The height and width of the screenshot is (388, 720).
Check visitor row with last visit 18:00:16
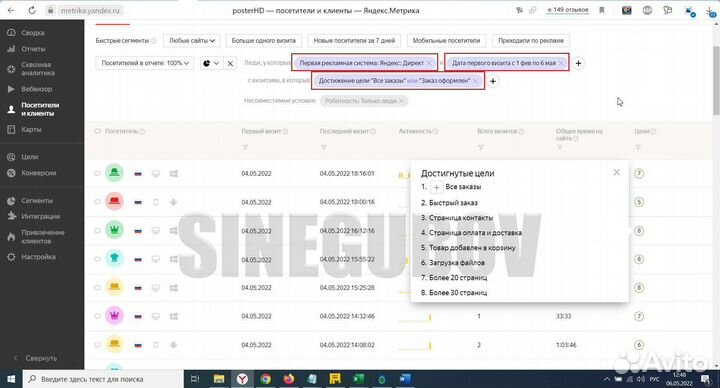tap(97, 202)
